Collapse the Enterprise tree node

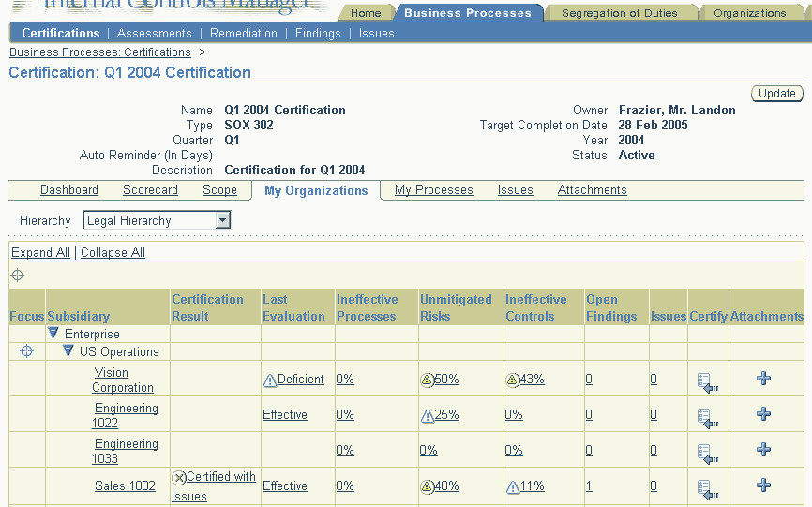pyautogui.click(x=53, y=334)
